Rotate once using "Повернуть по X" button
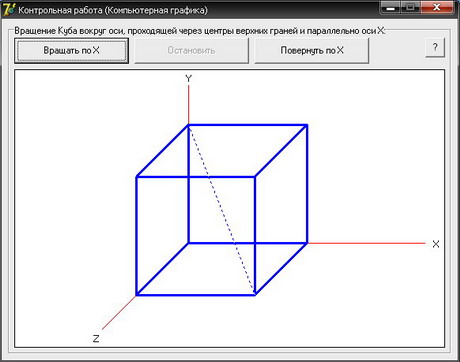Viewport: 460px width, 362px height. (x=312, y=51)
